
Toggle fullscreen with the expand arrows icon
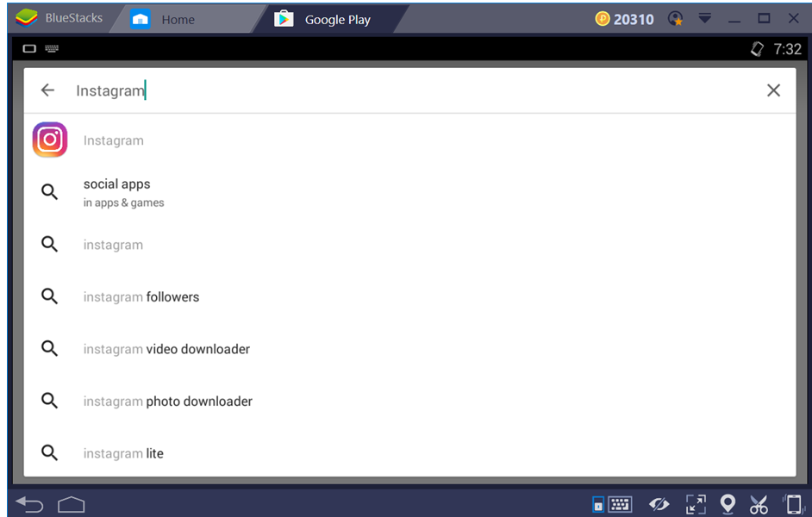(x=696, y=504)
